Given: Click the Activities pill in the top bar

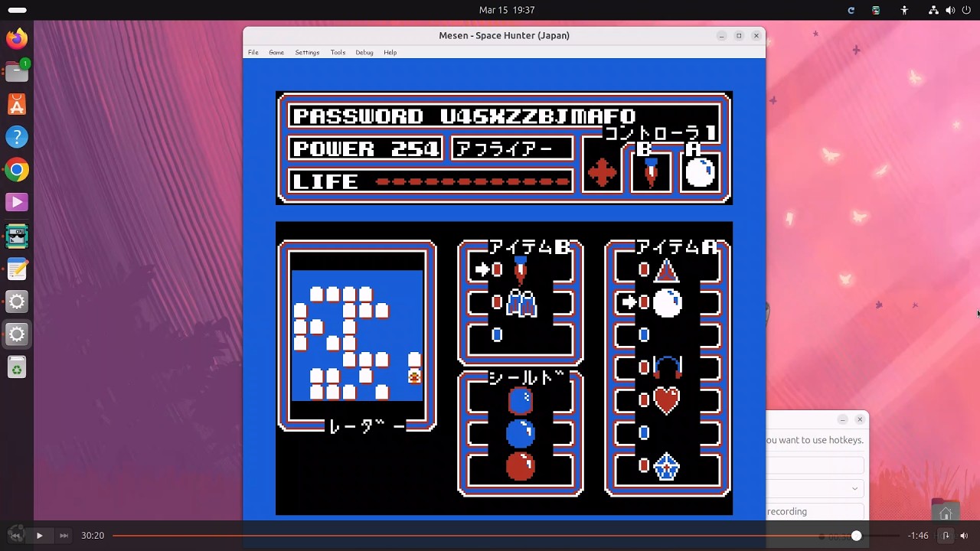Looking at the screenshot, I should coord(17,10).
